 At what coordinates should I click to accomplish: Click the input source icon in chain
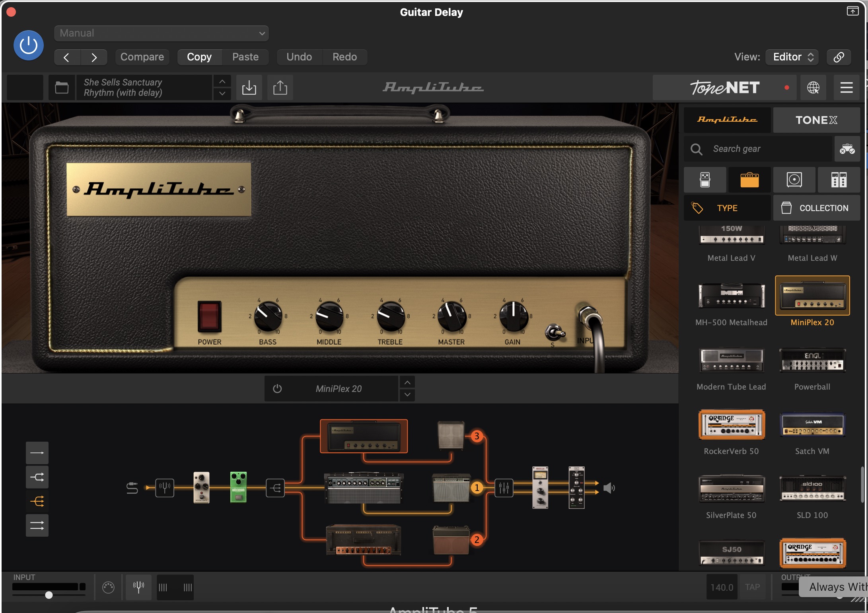click(x=132, y=488)
